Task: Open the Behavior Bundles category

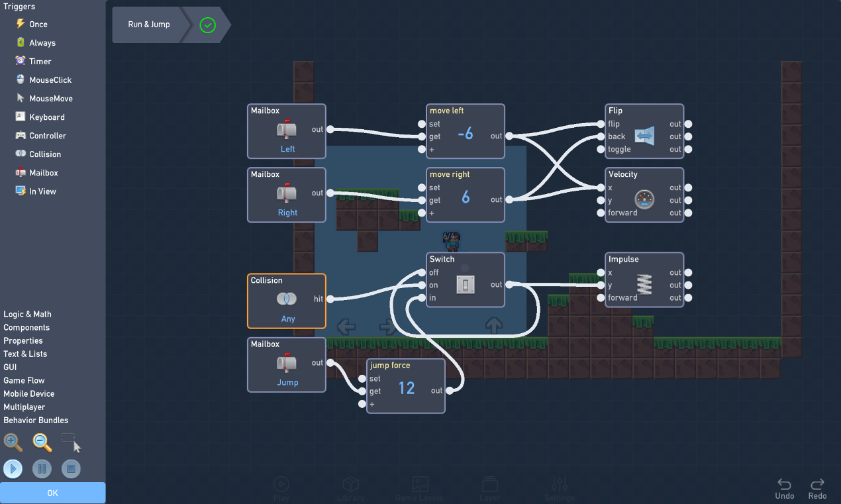Action: pyautogui.click(x=36, y=420)
